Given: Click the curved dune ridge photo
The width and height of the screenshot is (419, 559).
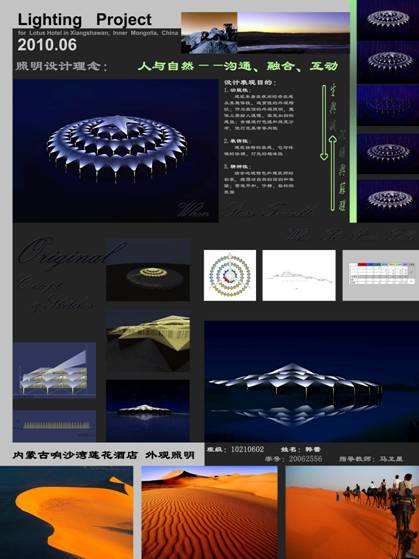Looking at the screenshot, I should (66, 512).
